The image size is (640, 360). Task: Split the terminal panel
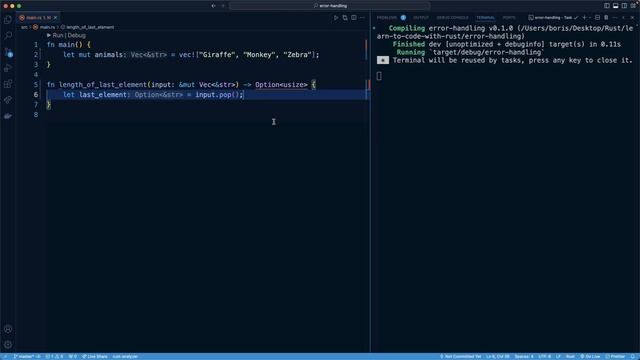(597, 18)
